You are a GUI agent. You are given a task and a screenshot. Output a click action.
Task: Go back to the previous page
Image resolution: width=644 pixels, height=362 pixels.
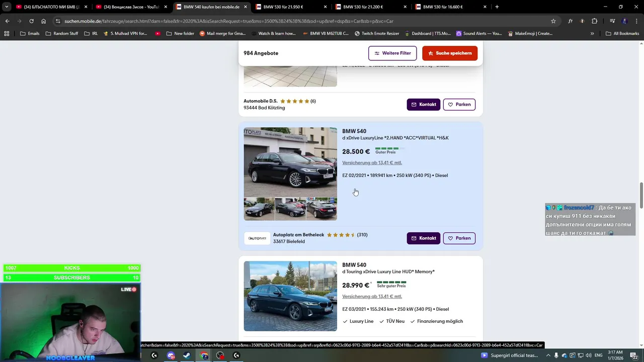[7, 21]
